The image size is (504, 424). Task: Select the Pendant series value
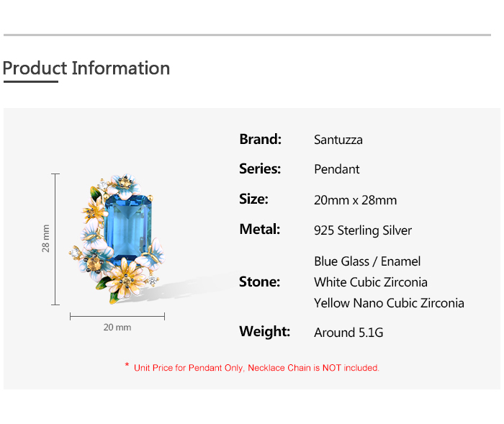click(x=337, y=170)
